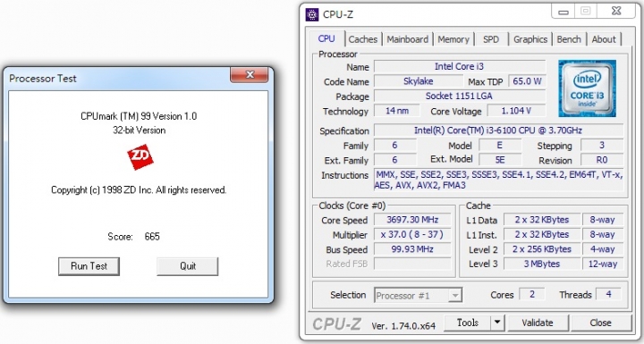Select the SPD tab

(x=491, y=39)
